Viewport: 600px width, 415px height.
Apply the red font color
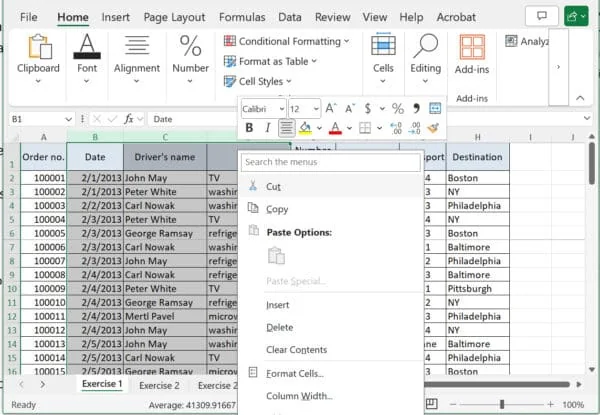pyautogui.click(x=335, y=128)
